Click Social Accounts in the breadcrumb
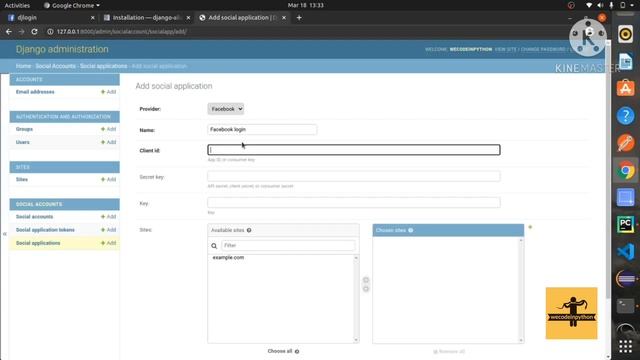 (56, 66)
